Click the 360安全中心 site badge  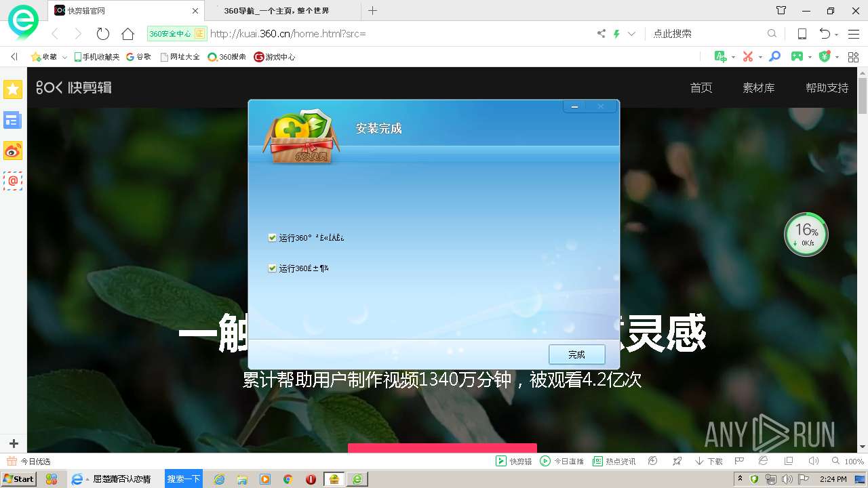point(176,33)
